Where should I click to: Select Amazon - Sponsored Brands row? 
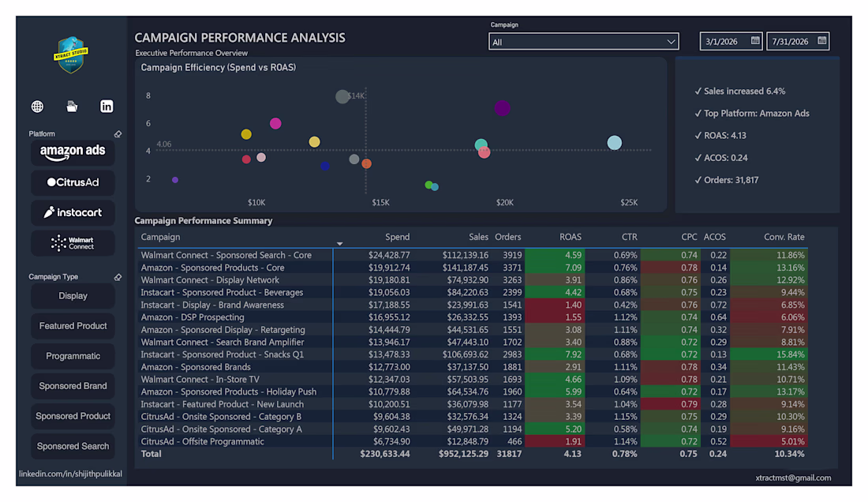click(x=472, y=367)
